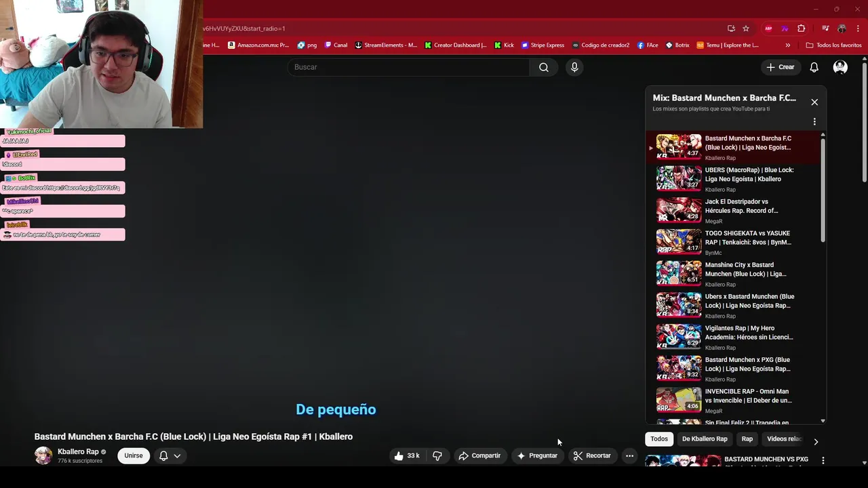Click the Compartir button
868x488 pixels.
[479, 455]
